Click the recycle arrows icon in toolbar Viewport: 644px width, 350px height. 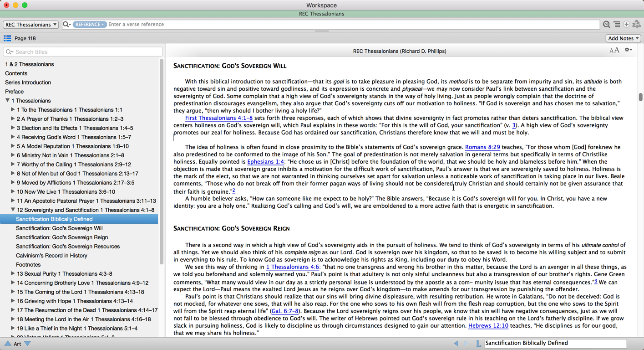pos(637,25)
